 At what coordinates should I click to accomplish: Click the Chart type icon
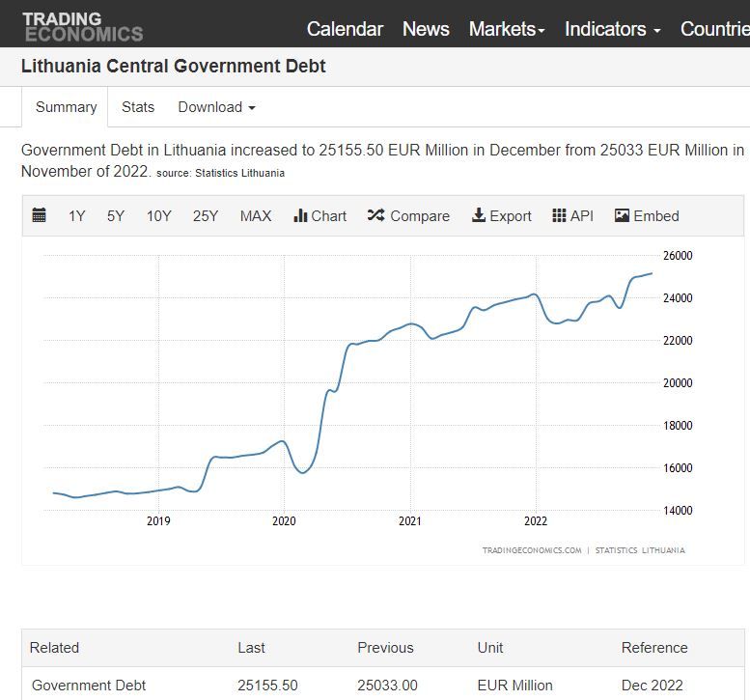point(300,215)
